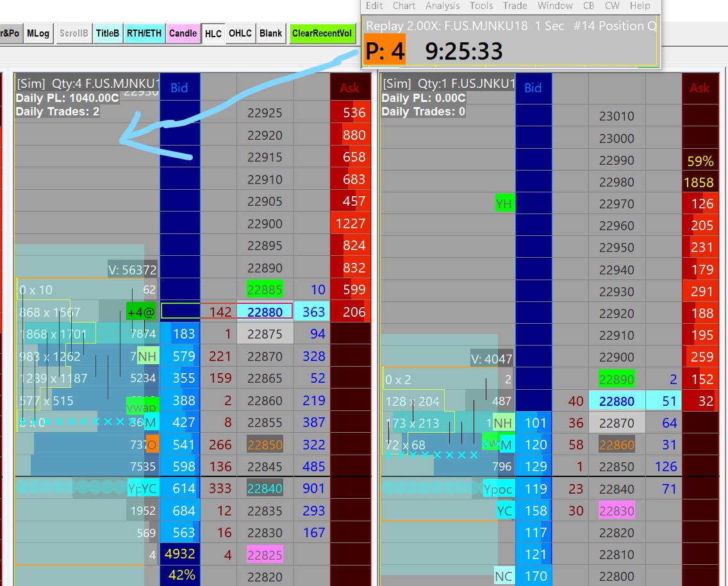Click bid size 614 at 22840

(x=180, y=489)
